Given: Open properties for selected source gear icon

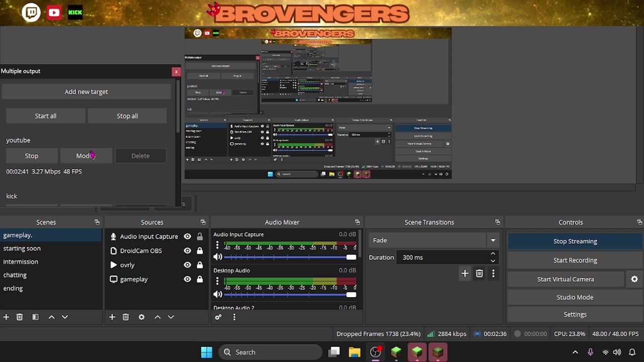Looking at the screenshot, I should (x=141, y=317).
